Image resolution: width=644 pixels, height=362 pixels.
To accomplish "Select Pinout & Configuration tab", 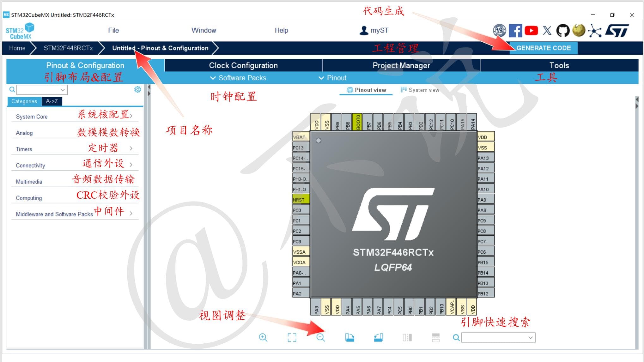I will tap(85, 65).
